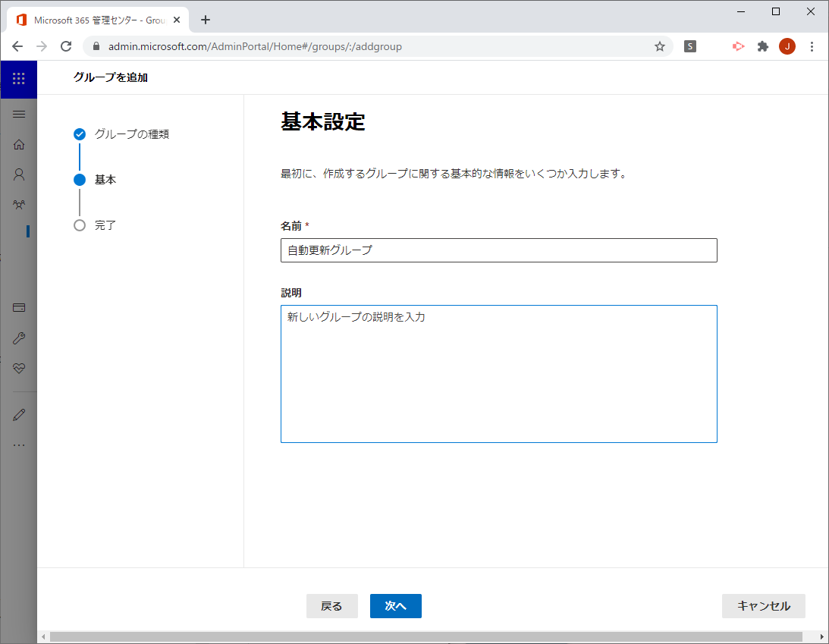Open the Setup wrench icon
This screenshot has width=829, height=644.
(x=19, y=338)
